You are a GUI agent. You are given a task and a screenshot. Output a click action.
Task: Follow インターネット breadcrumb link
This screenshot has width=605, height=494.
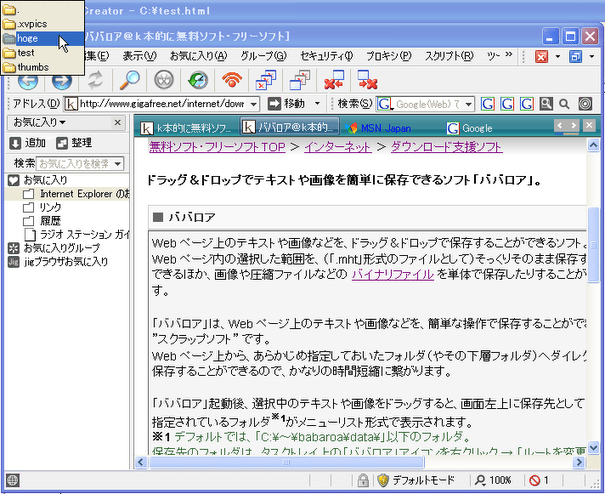click(338, 147)
